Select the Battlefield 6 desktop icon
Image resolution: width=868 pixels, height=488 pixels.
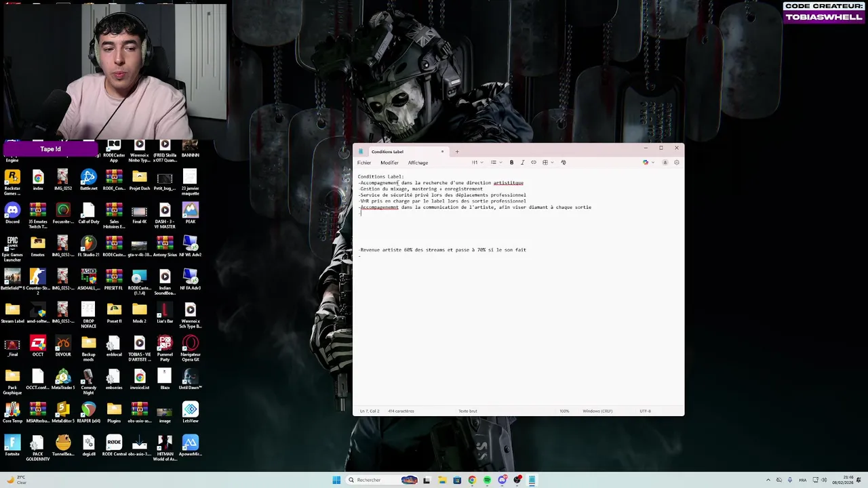[12, 280]
